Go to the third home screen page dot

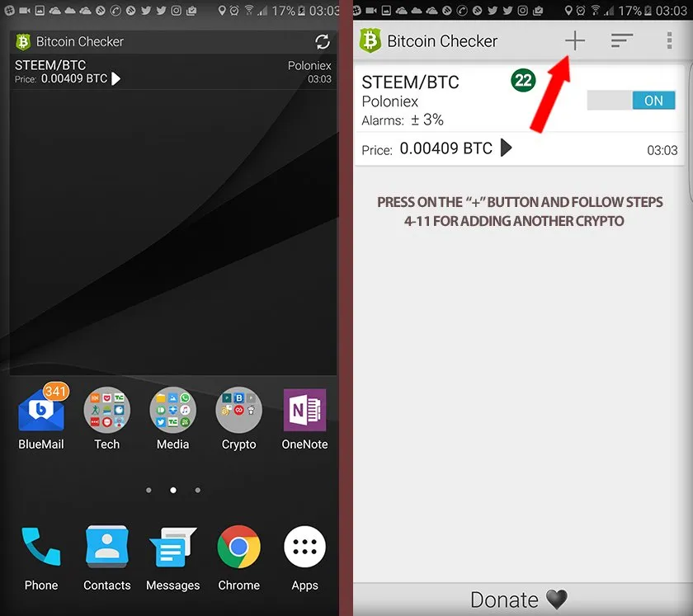pyautogui.click(x=197, y=490)
